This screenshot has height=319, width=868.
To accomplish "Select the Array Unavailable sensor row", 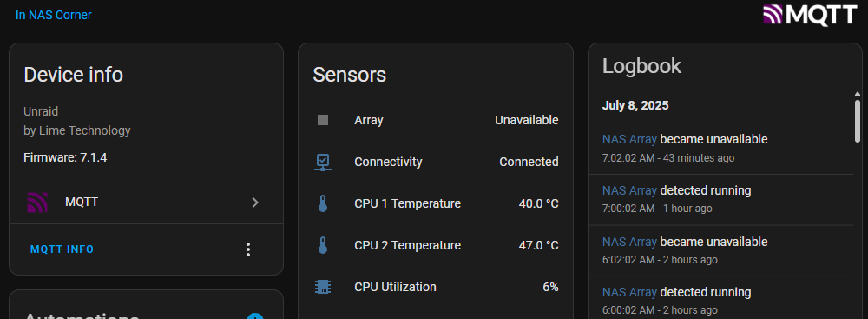I will click(x=436, y=120).
